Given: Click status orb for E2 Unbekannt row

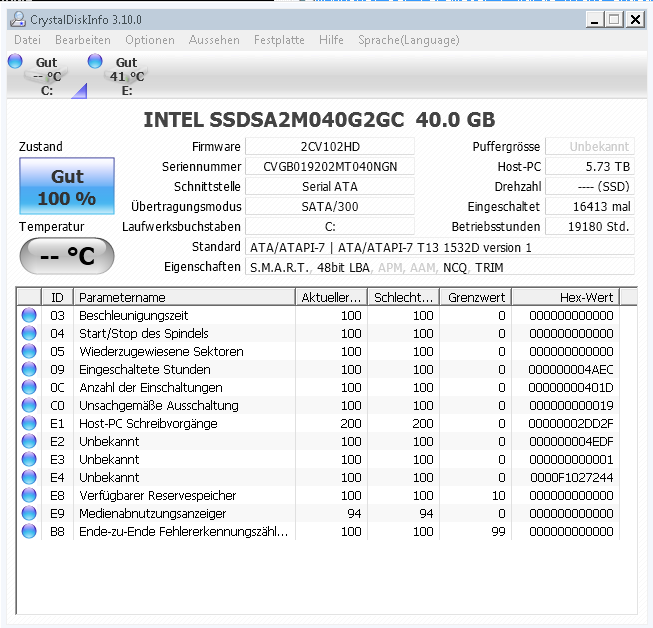Looking at the screenshot, I should click(x=29, y=441).
